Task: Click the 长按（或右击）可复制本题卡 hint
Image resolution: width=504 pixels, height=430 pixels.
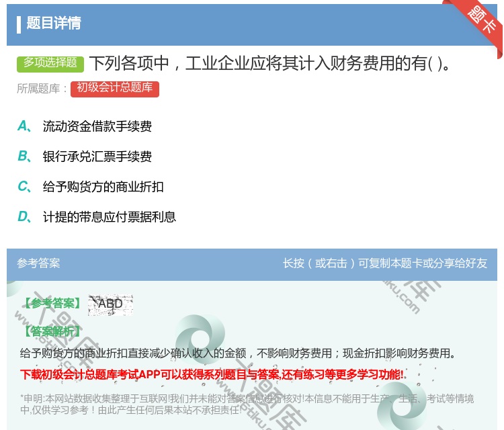Action: 385,263
